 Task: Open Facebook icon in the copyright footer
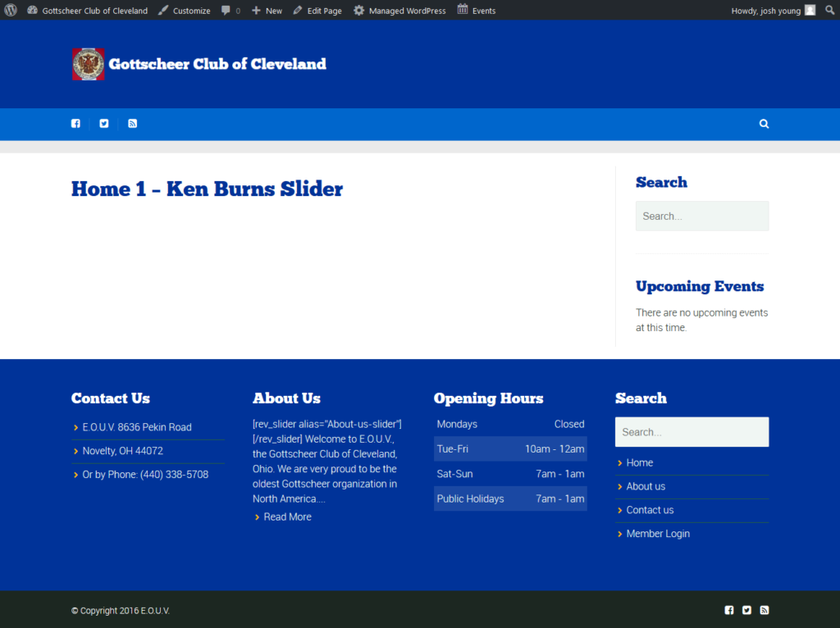pos(729,610)
